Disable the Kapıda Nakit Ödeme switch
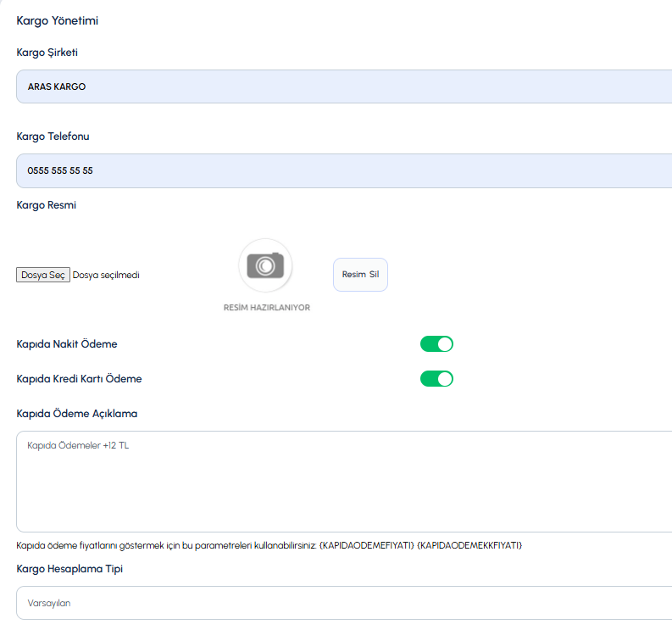Viewport: 672px width, 630px height. point(436,344)
